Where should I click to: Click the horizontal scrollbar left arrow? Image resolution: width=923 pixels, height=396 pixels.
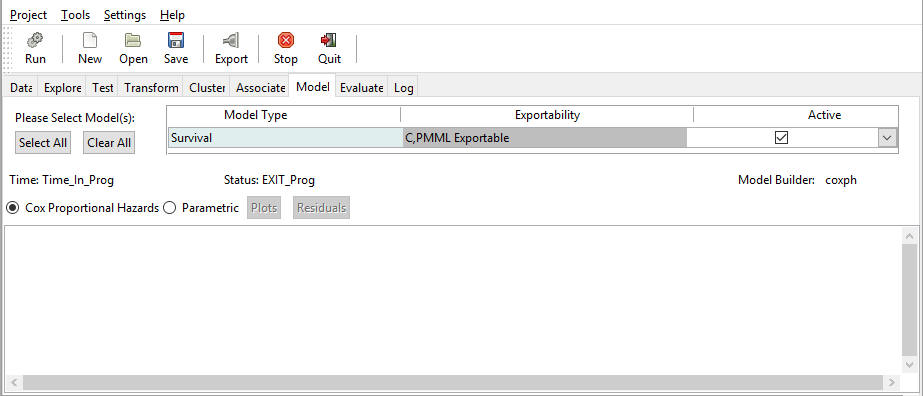pyautogui.click(x=14, y=382)
